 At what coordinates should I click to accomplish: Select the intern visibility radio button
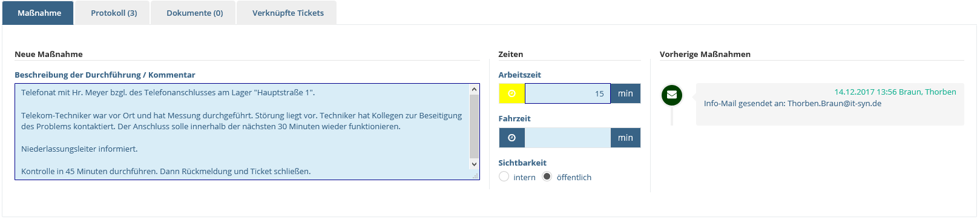[x=504, y=177]
